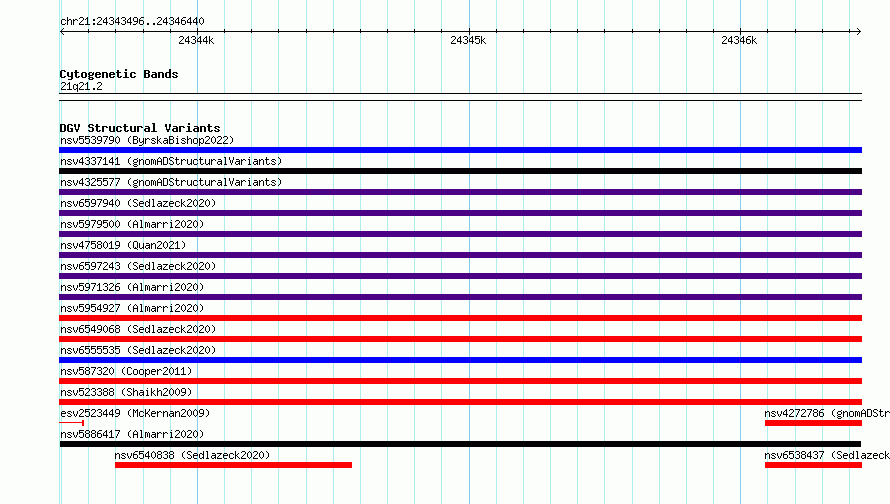Select the red bar under nsv6540838

[233, 465]
